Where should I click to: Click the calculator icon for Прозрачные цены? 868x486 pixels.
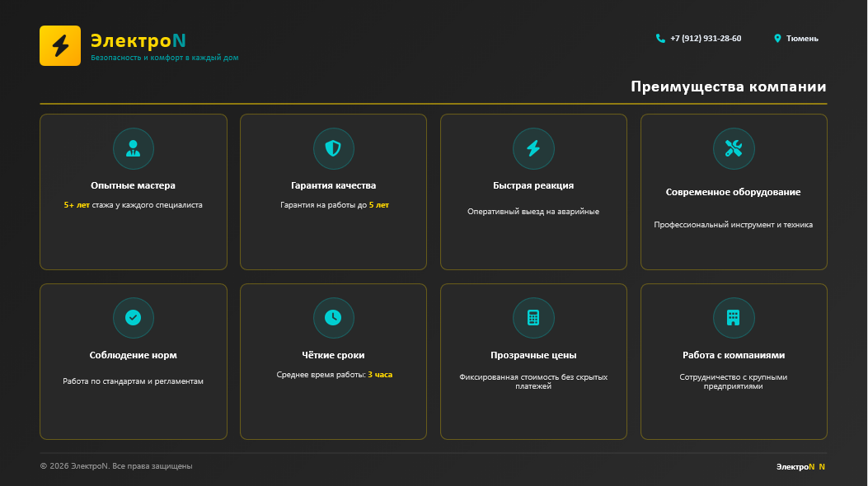(533, 317)
